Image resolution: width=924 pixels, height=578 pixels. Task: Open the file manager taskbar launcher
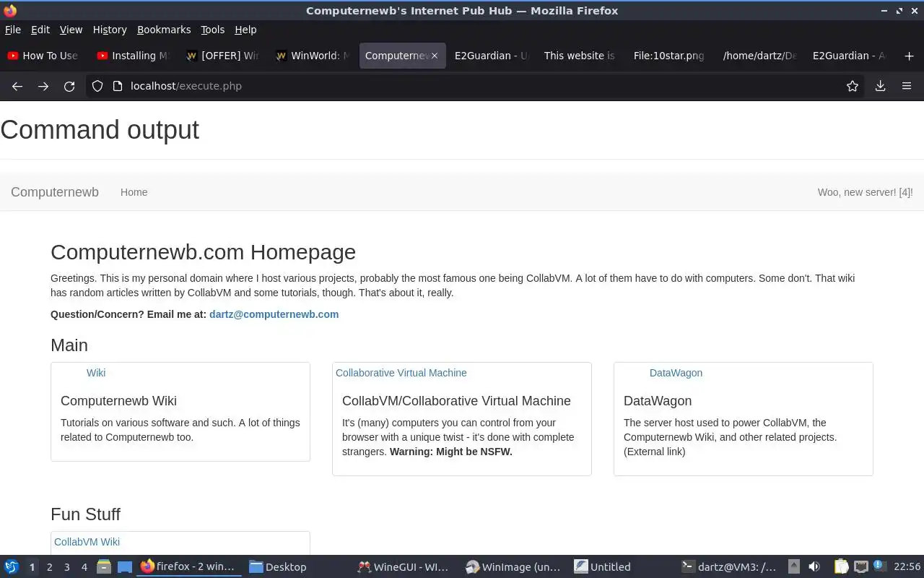(x=104, y=567)
